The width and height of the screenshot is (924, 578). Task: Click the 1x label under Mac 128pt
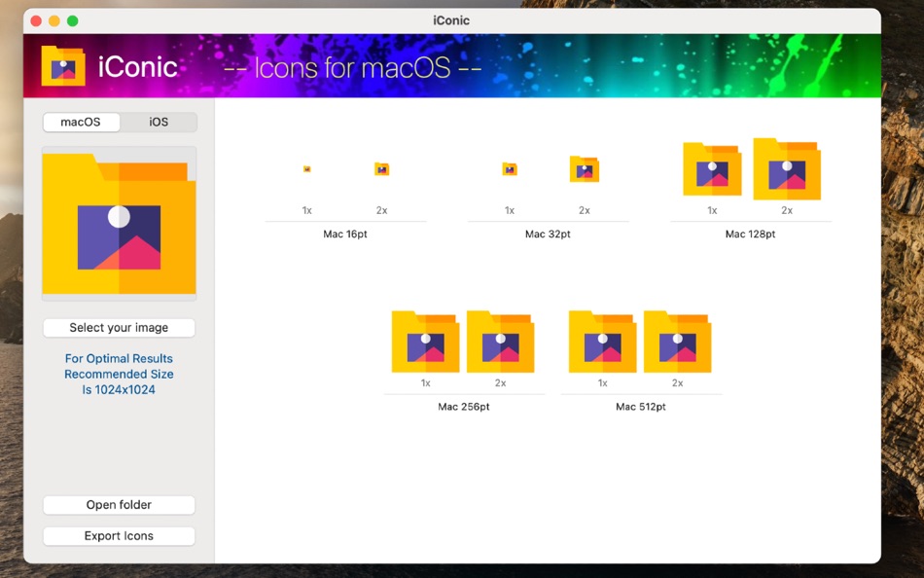(x=712, y=210)
